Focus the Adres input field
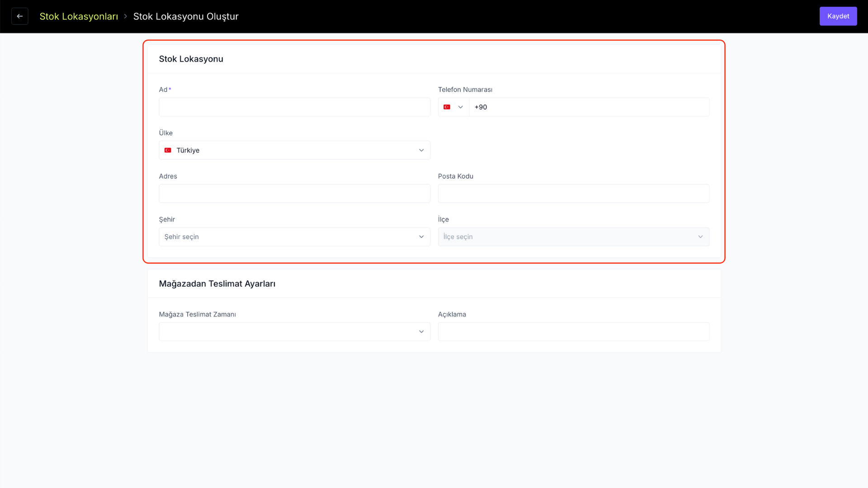Viewport: 868px width, 488px height. click(294, 193)
